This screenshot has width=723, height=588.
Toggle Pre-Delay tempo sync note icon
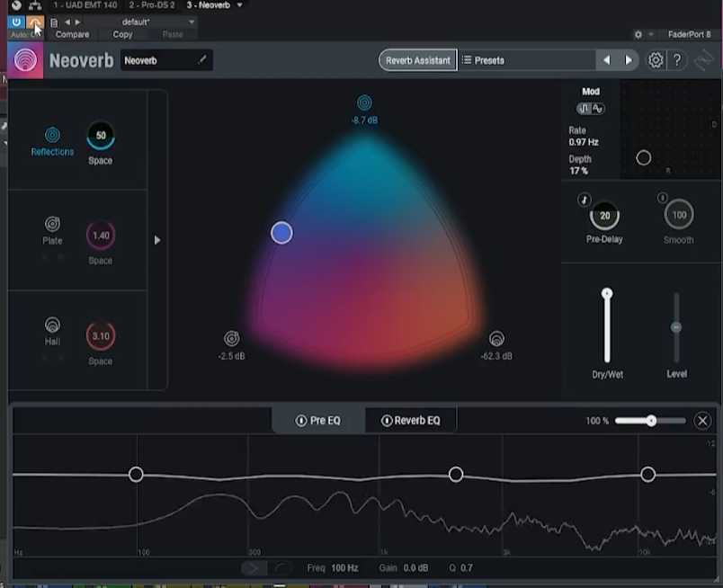[x=585, y=200]
